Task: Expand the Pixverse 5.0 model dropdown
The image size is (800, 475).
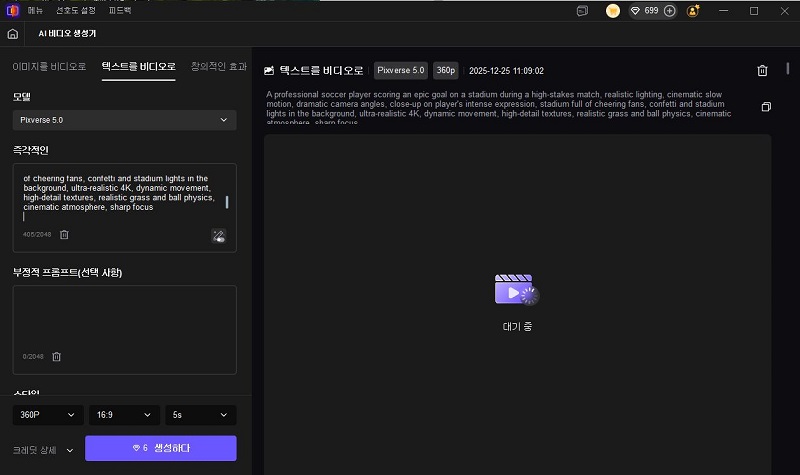Action: coord(124,120)
